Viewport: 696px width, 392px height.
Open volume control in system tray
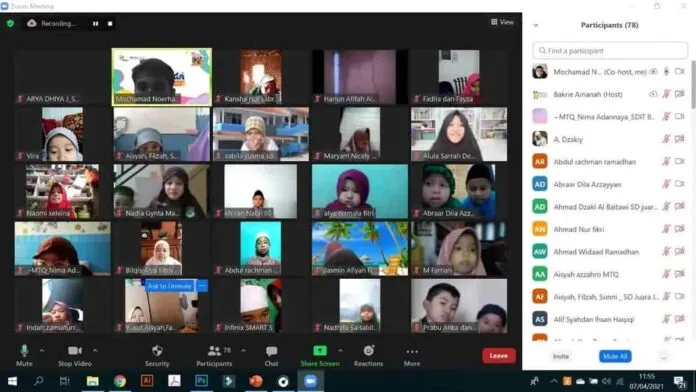click(606, 381)
